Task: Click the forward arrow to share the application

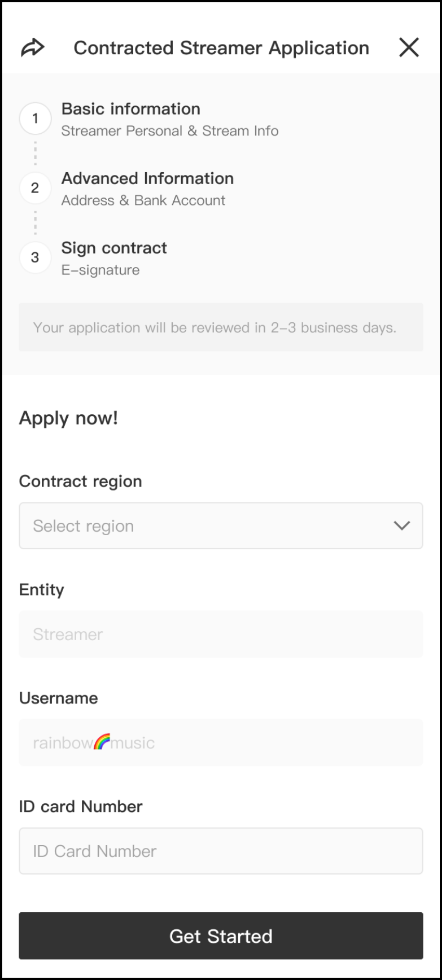Action: pos(33,48)
